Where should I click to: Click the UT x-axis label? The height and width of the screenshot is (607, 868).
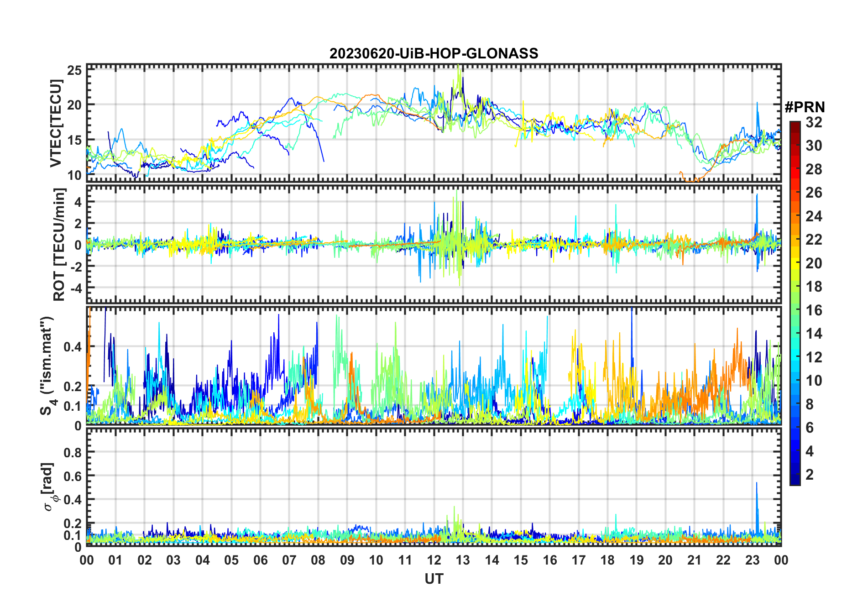(434, 579)
